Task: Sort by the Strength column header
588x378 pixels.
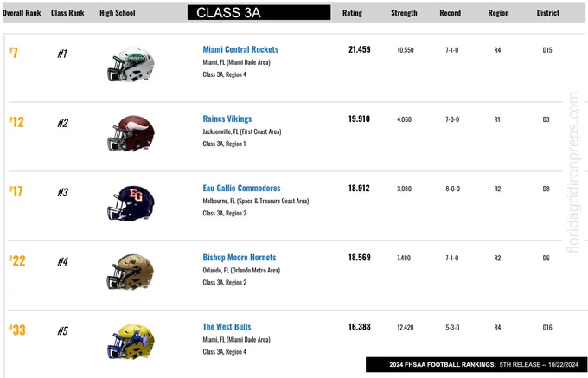Action: (x=404, y=13)
